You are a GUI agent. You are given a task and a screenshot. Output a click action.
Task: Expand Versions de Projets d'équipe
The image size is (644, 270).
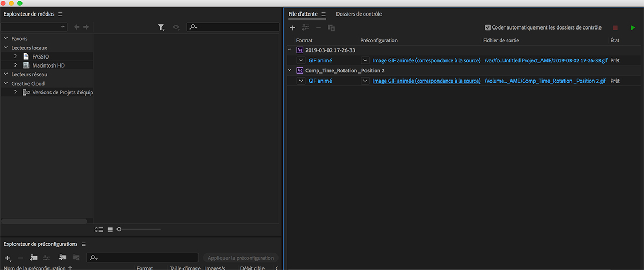(16, 92)
